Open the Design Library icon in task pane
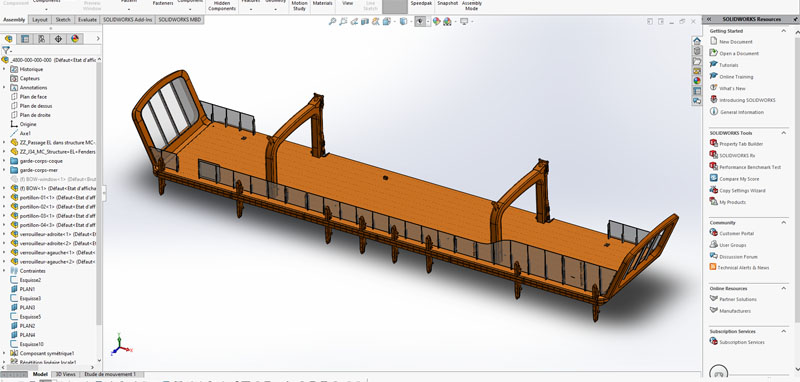The image size is (800, 382). pyautogui.click(x=696, y=51)
